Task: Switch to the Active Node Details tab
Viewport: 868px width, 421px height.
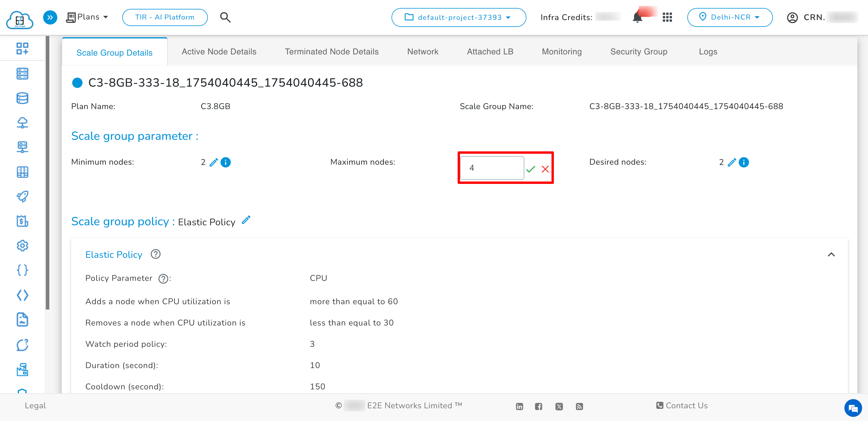Action: pos(219,51)
